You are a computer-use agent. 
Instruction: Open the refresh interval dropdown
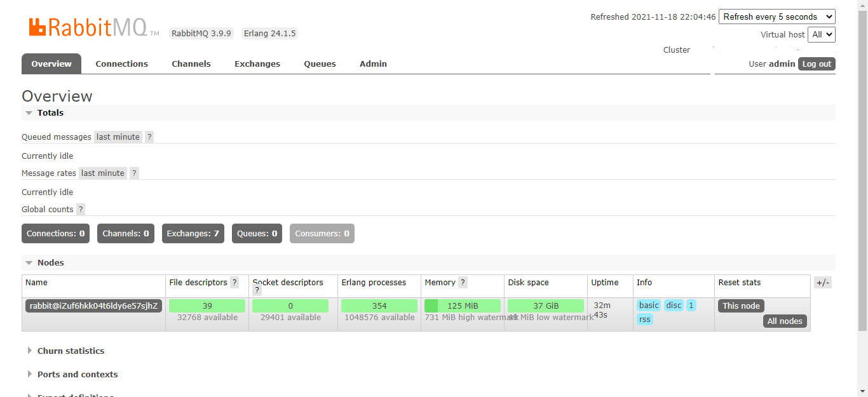(776, 17)
